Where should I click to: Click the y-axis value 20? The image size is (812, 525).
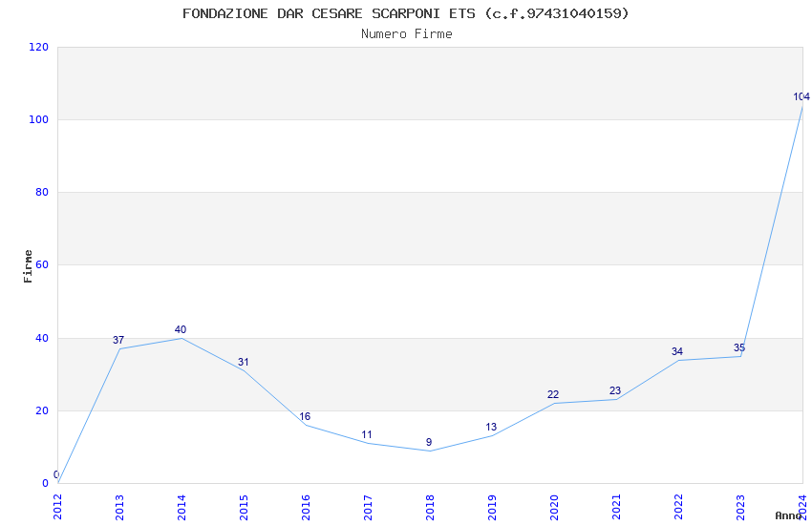click(x=42, y=410)
